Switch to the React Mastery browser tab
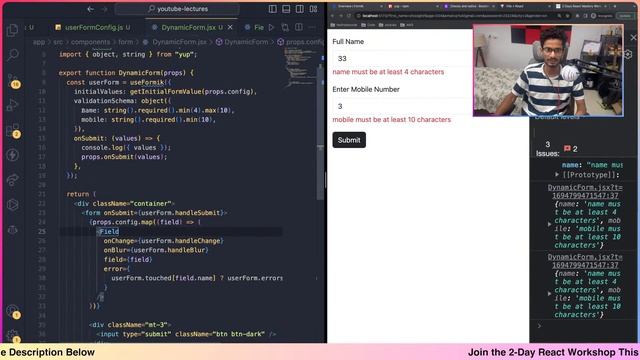Screen dimensions: 640x360 582,6
